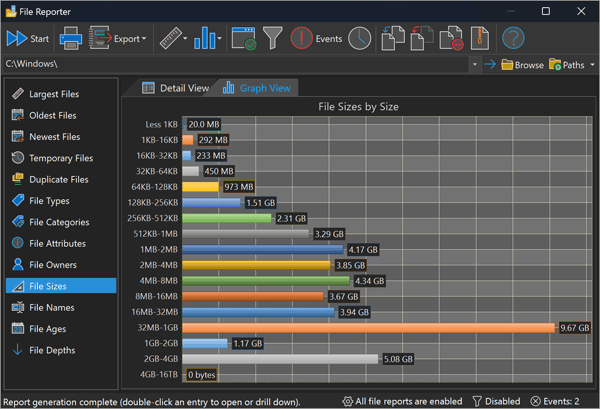Click the clock schedule icon
The image size is (600, 409).
coord(359,39)
